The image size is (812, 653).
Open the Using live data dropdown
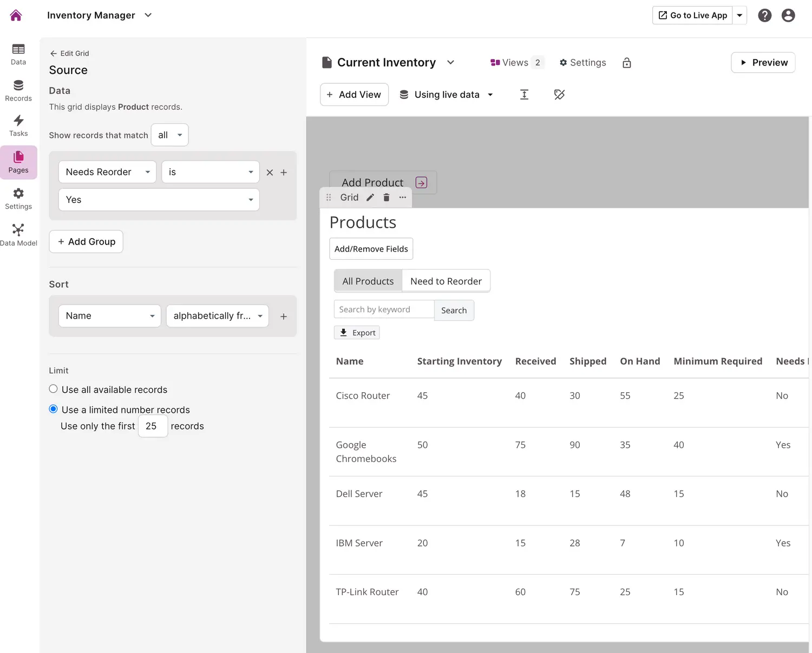point(447,95)
